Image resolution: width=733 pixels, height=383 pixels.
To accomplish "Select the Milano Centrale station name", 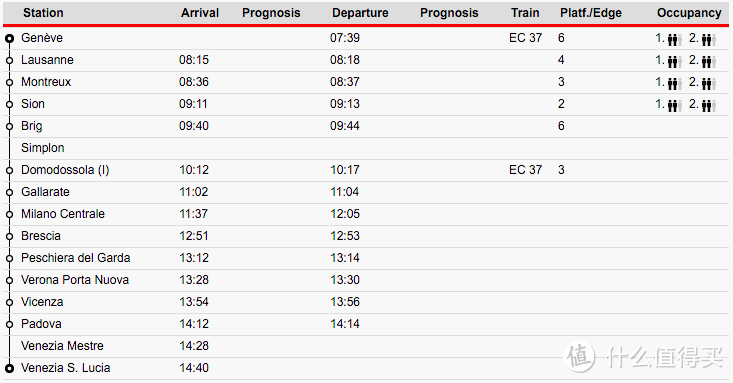I will click(63, 214).
